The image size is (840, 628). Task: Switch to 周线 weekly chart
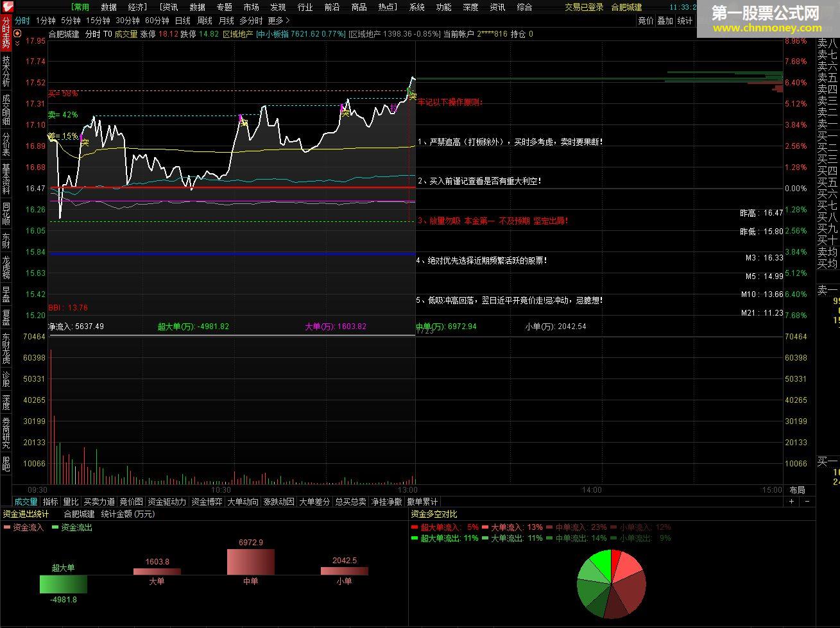coord(205,21)
